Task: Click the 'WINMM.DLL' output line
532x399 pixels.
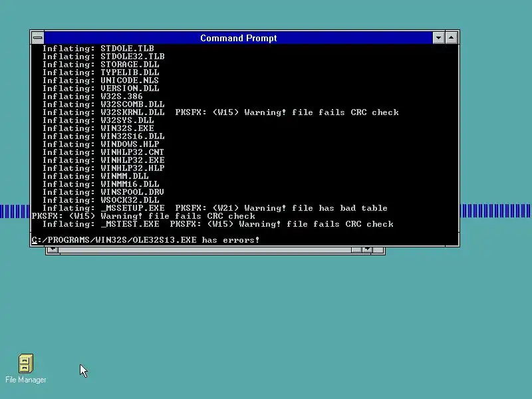Action: [x=95, y=176]
